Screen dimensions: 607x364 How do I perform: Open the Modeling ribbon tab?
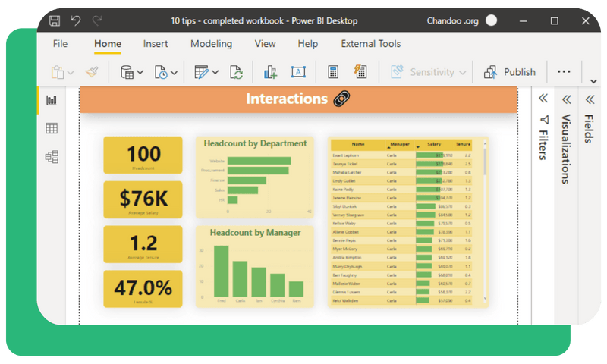tap(211, 44)
